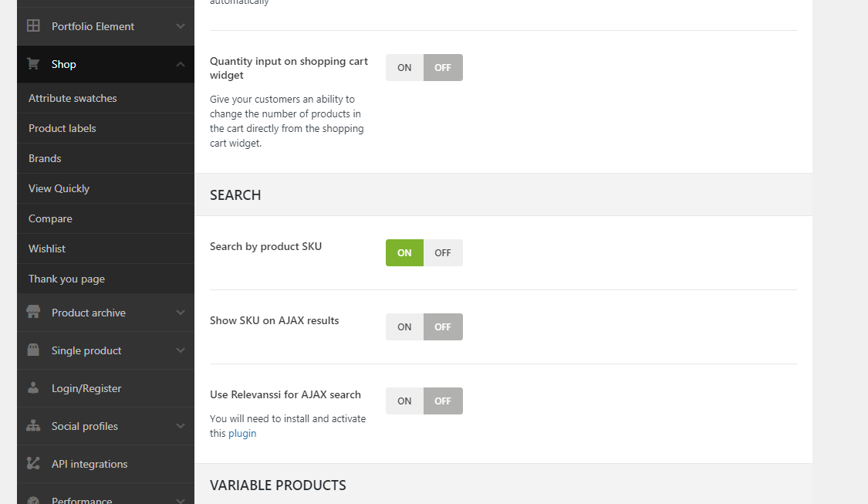Open the Thank you page settings
868x504 pixels.
[x=66, y=279]
